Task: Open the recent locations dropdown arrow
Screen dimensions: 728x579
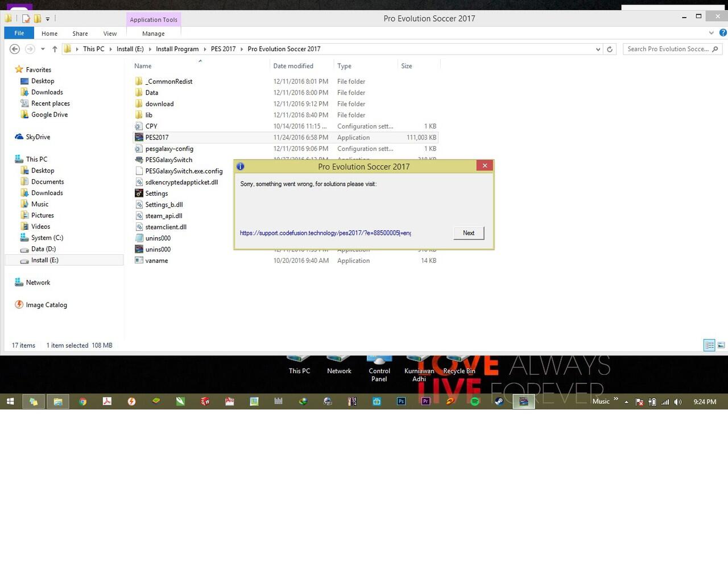Action: tap(43, 49)
